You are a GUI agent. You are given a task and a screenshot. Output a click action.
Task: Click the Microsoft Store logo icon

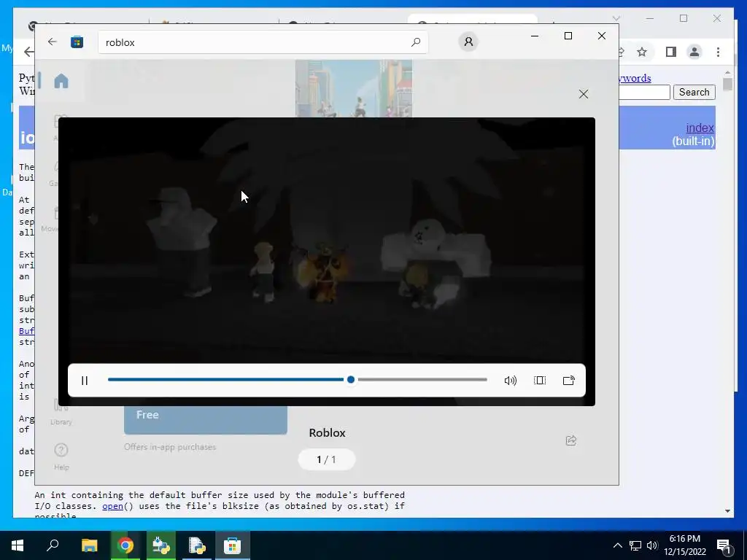point(77,42)
